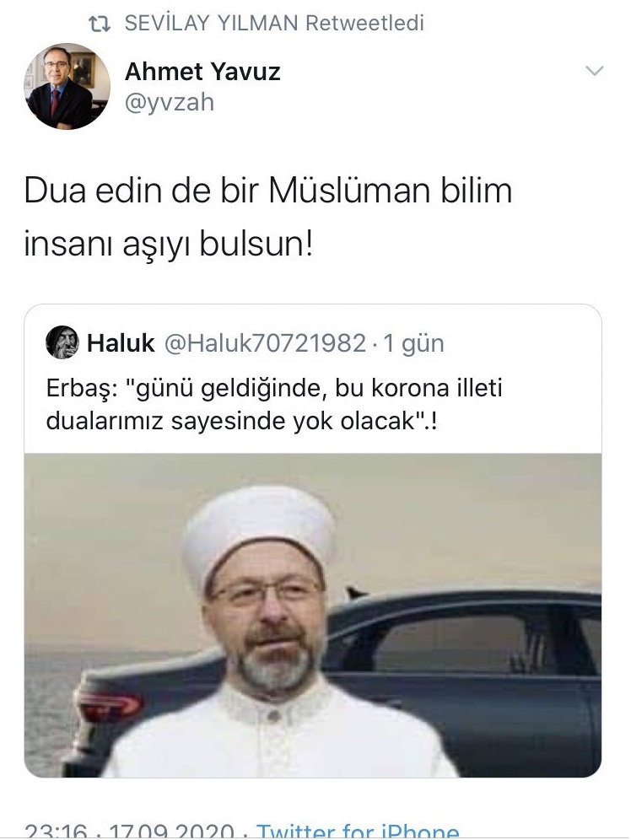
Task: Click the Haluk name in quoted tweet
Action: (121, 343)
